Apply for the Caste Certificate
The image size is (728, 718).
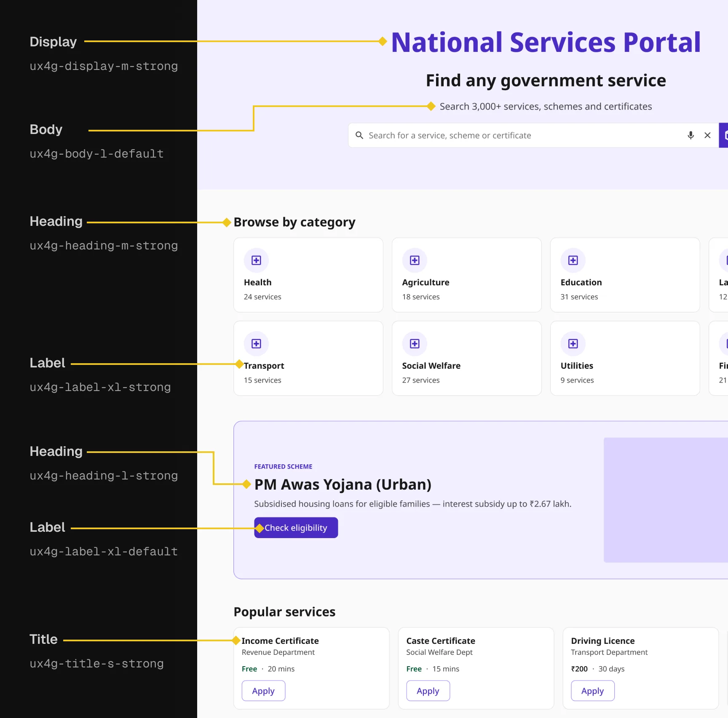(x=428, y=691)
